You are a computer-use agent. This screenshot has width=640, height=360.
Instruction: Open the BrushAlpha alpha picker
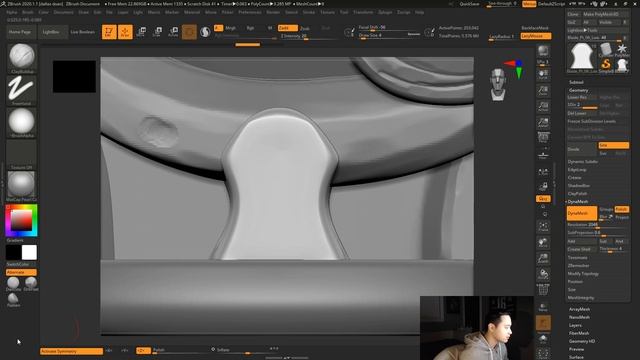(x=22, y=122)
